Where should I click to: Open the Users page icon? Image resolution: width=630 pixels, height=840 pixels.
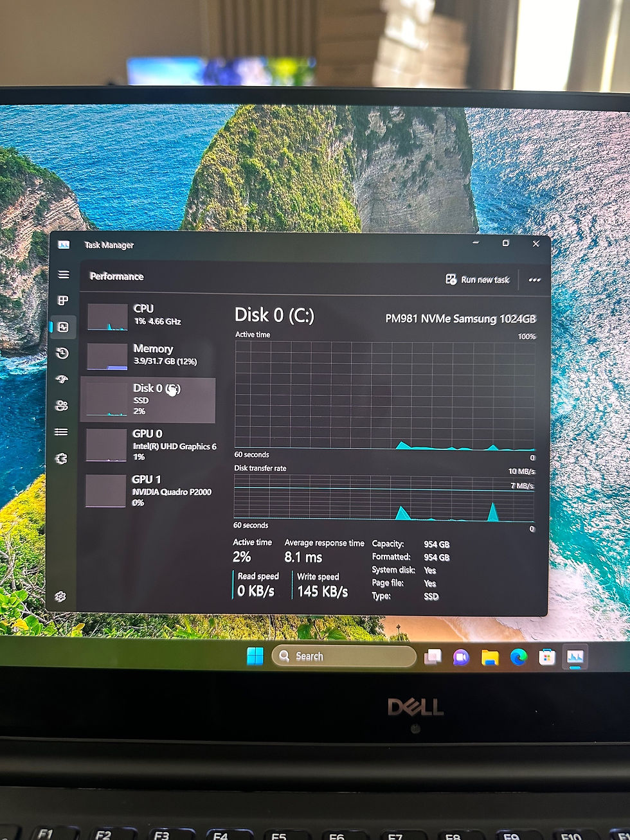tap(62, 406)
